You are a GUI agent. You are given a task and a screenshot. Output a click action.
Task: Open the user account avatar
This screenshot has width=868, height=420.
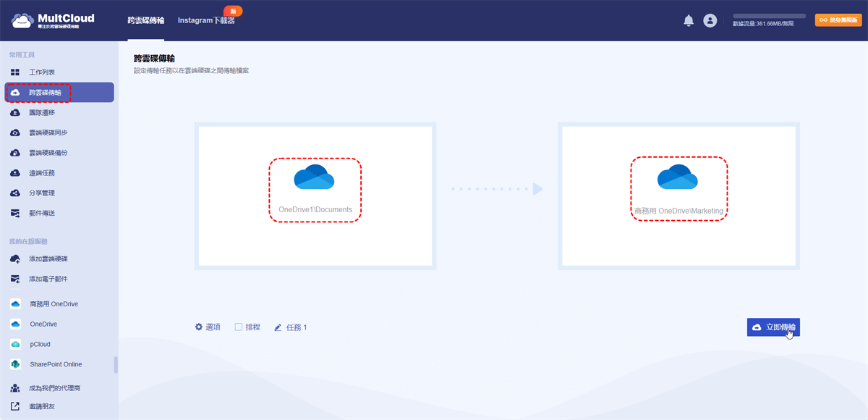pos(710,20)
